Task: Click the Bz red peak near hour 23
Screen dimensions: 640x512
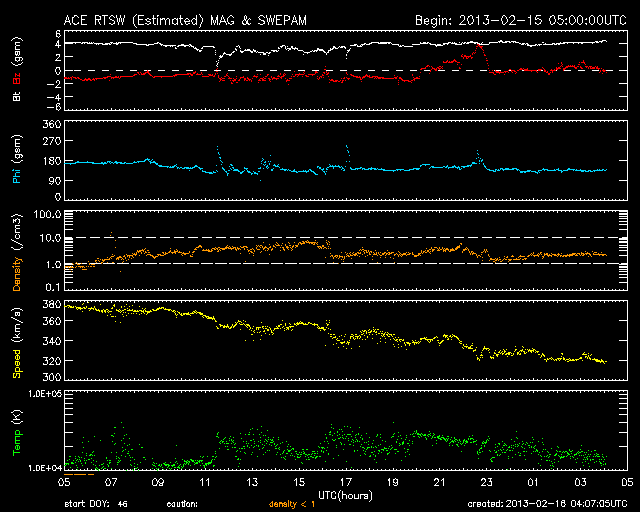Action: click(x=479, y=46)
